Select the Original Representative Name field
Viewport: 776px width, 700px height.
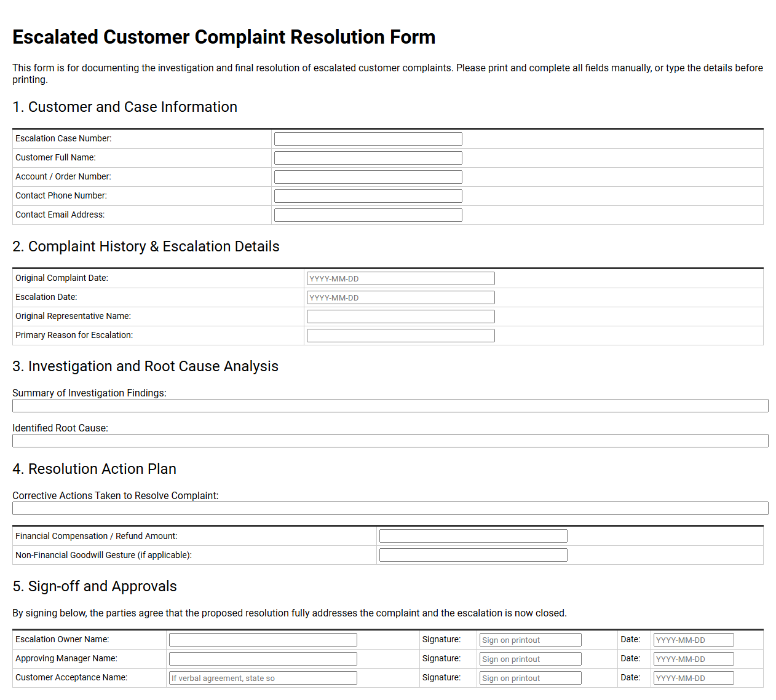click(400, 317)
